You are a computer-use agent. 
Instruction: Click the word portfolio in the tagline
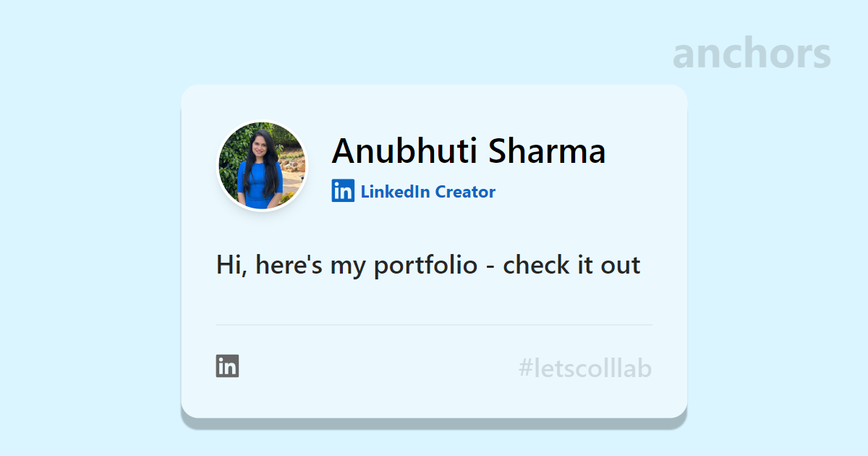[x=425, y=265]
